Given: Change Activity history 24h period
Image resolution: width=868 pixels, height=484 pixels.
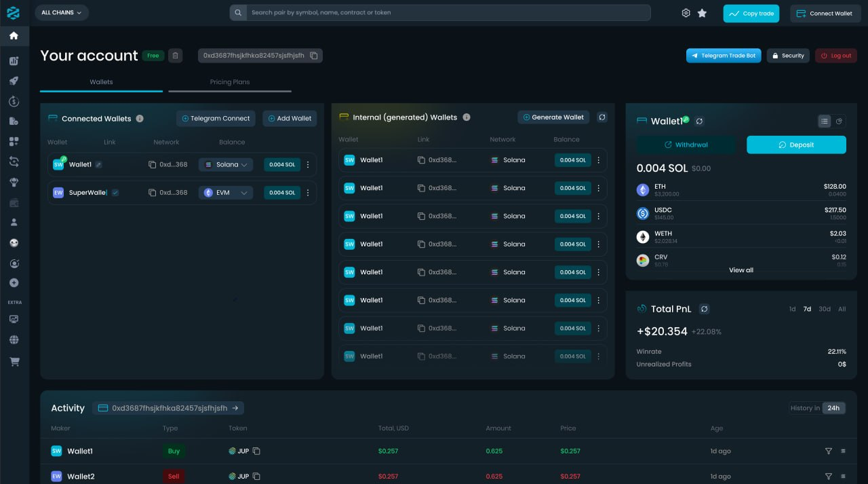Looking at the screenshot, I should coord(833,408).
